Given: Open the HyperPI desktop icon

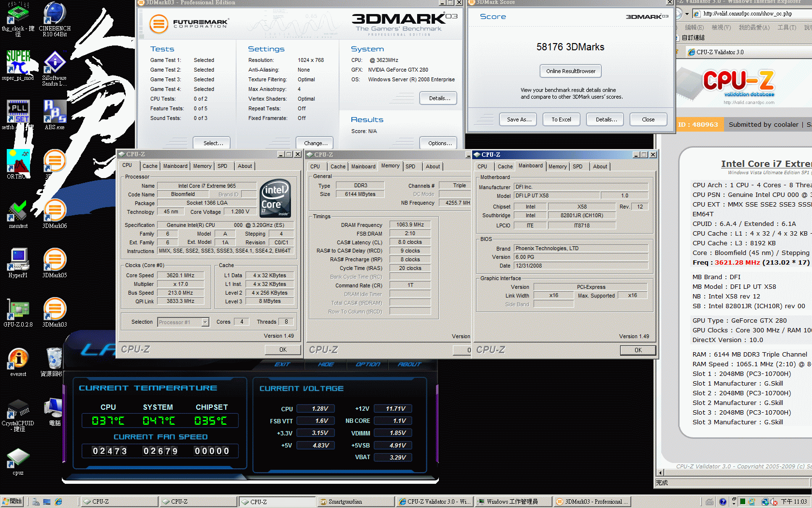Looking at the screenshot, I should (18, 263).
